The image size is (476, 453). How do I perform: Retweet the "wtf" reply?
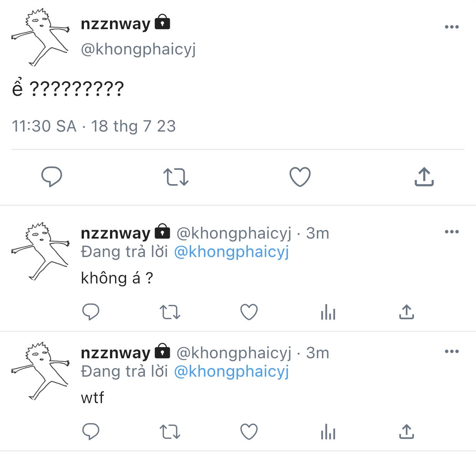170,432
